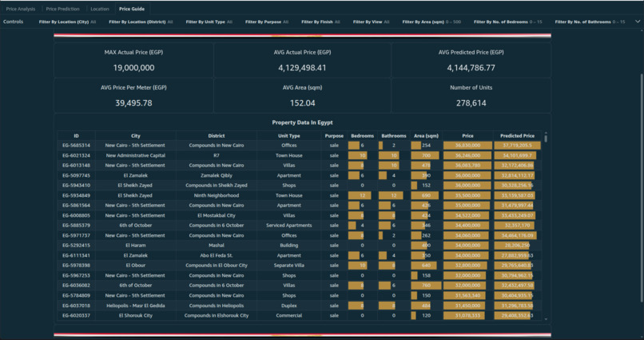The height and width of the screenshot is (340, 644).
Task: Click the Controls label
Action: [x=13, y=22]
